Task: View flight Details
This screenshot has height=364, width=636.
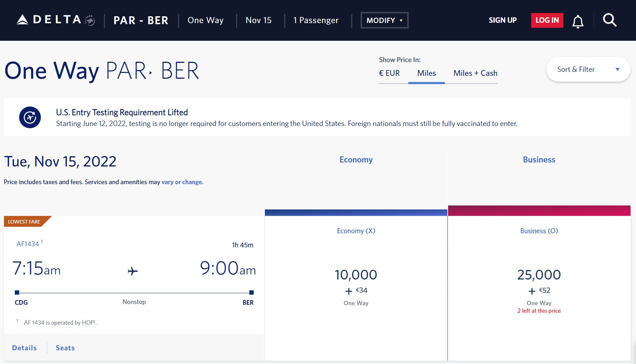Action: [25, 348]
